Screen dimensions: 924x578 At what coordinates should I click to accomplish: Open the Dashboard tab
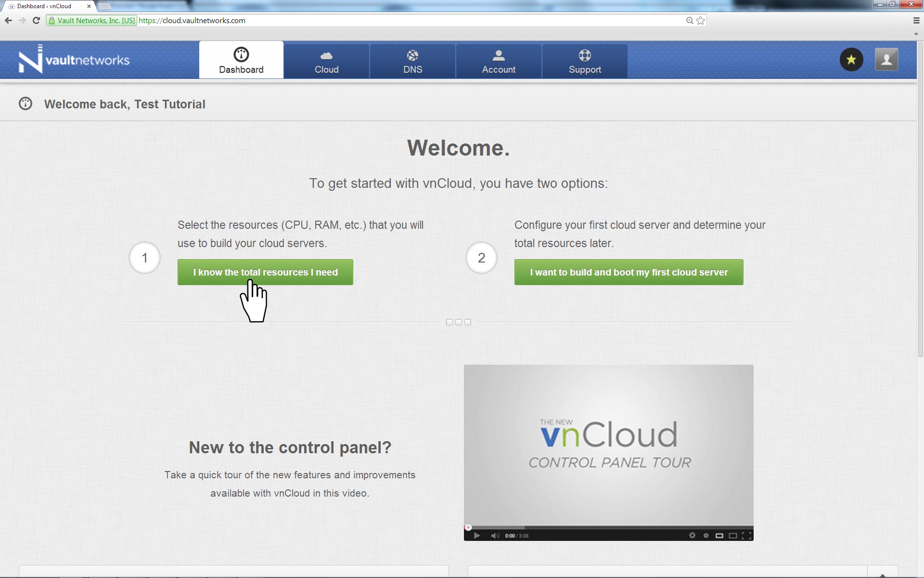[241, 61]
